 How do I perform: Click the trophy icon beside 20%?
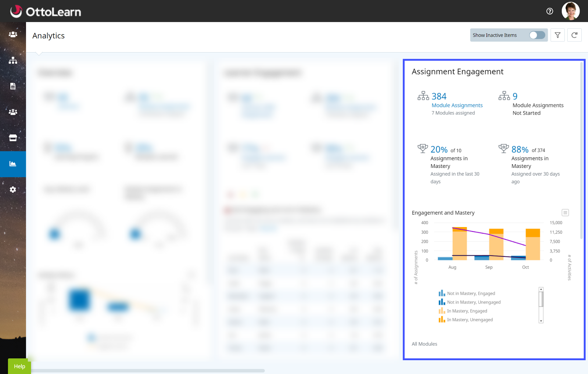tap(423, 148)
